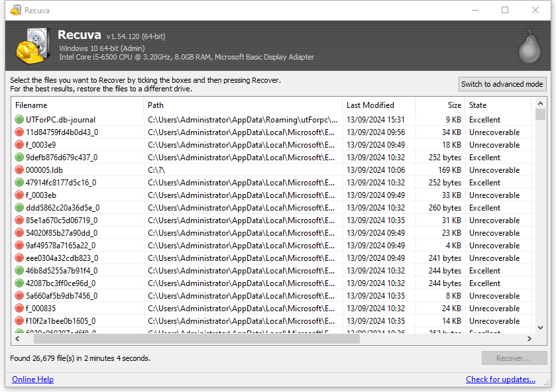The image size is (556, 392).
Task: Click red status dot for 000005.ldb
Action: pos(19,170)
